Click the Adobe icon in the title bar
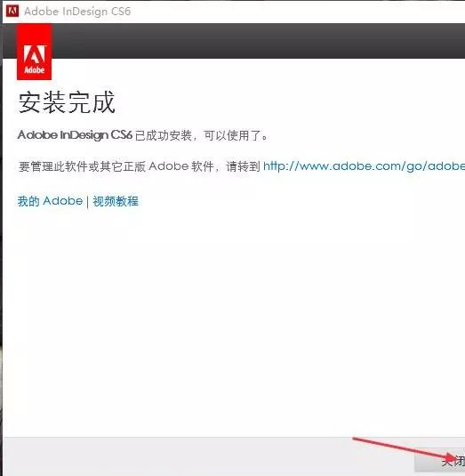Screen dimensions: 465x476 [12, 12]
